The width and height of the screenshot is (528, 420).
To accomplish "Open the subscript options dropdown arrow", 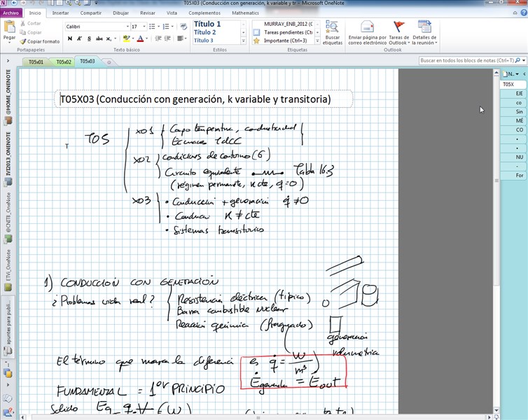I will [x=115, y=38].
